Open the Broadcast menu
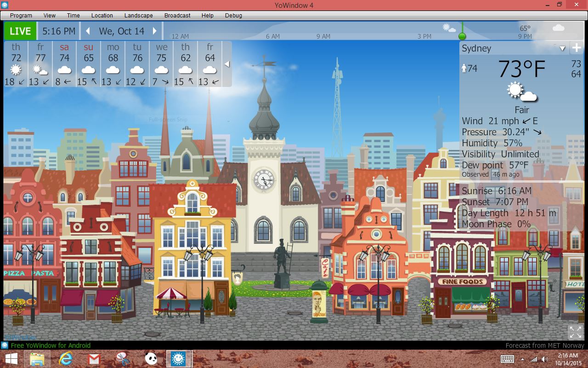 [177, 15]
